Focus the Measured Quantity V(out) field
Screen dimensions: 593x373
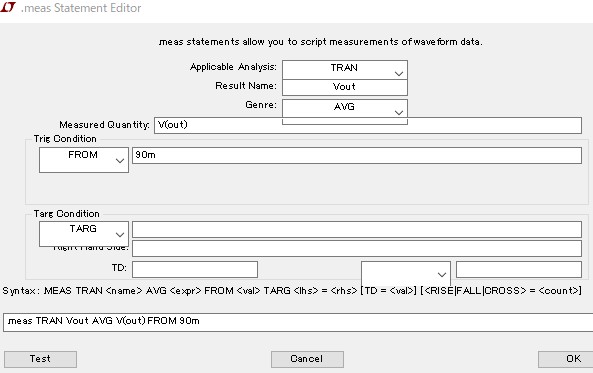(368, 125)
